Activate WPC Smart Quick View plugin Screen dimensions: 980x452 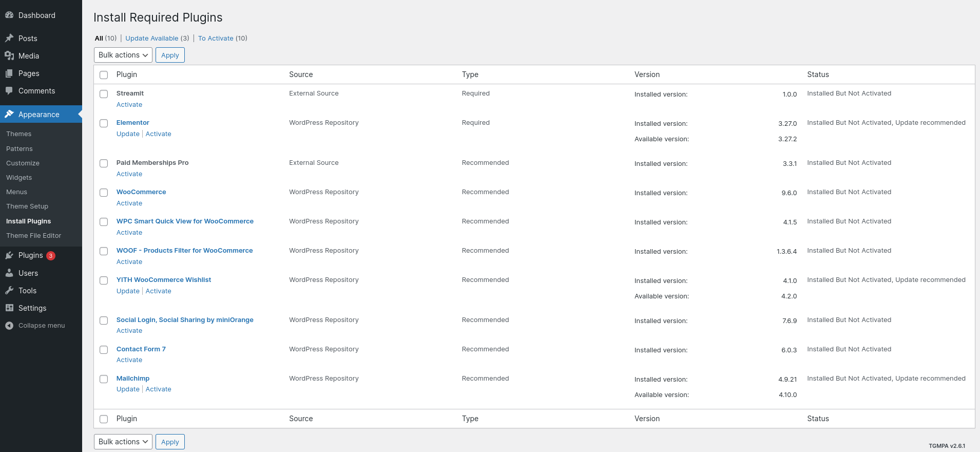click(x=129, y=233)
